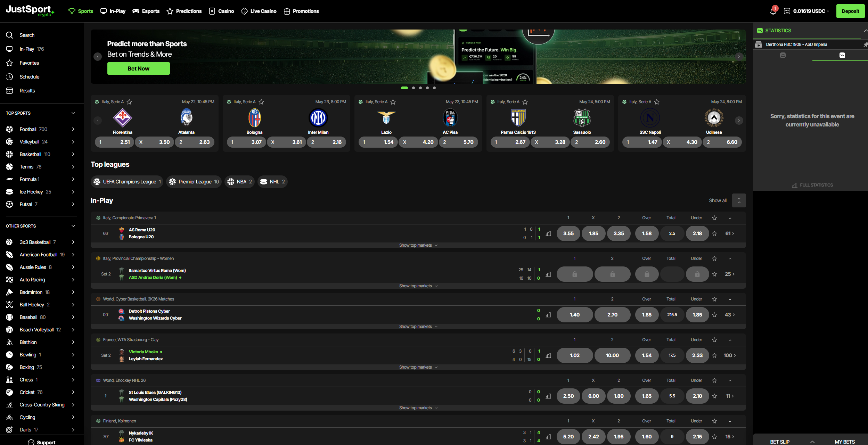Collapse the World Cyber Basketball league section
The height and width of the screenshot is (445, 868).
[730, 299]
